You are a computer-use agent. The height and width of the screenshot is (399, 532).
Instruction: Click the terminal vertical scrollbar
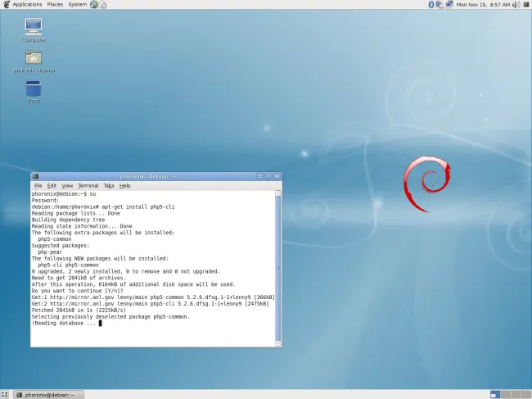[x=277, y=262]
